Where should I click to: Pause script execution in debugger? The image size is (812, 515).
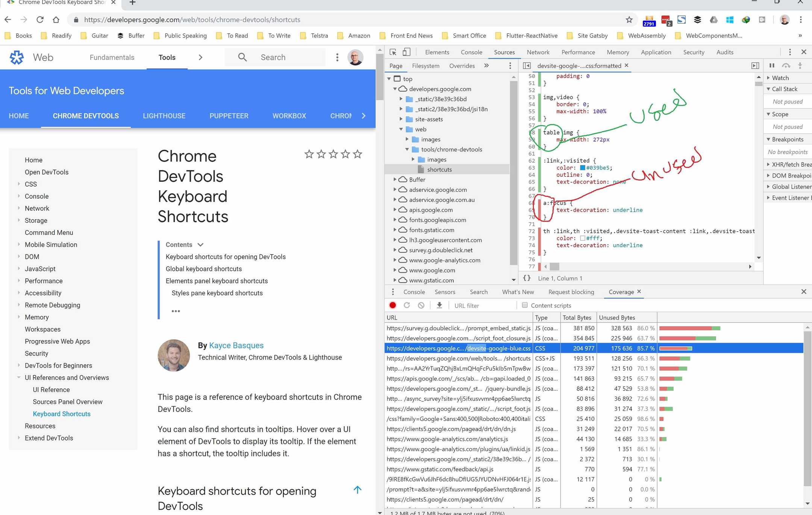772,65
